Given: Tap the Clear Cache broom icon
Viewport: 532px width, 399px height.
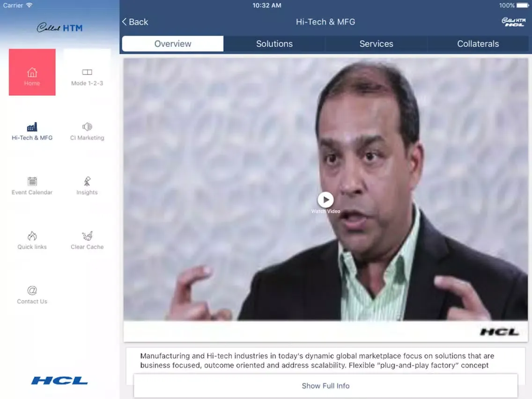Looking at the screenshot, I should coord(87,236).
